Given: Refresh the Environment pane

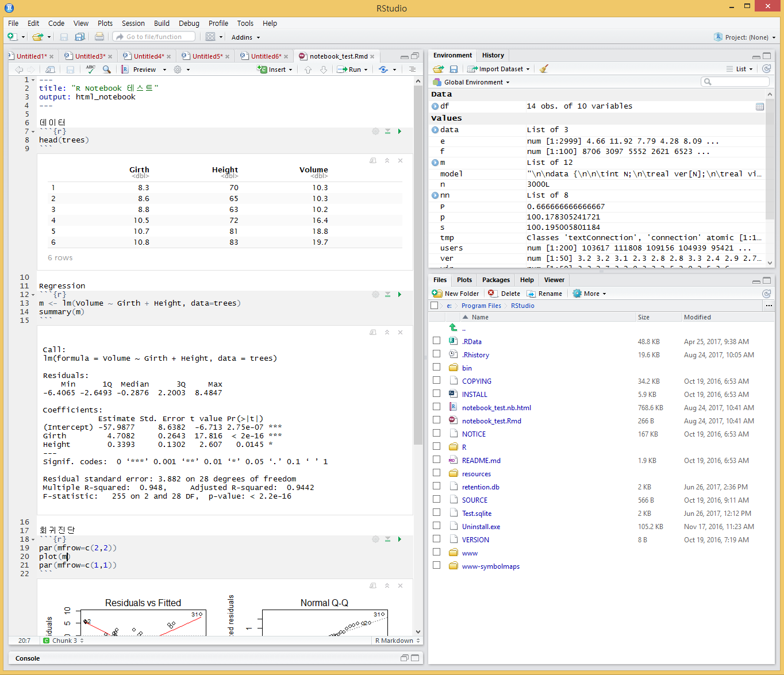Looking at the screenshot, I should [x=766, y=69].
